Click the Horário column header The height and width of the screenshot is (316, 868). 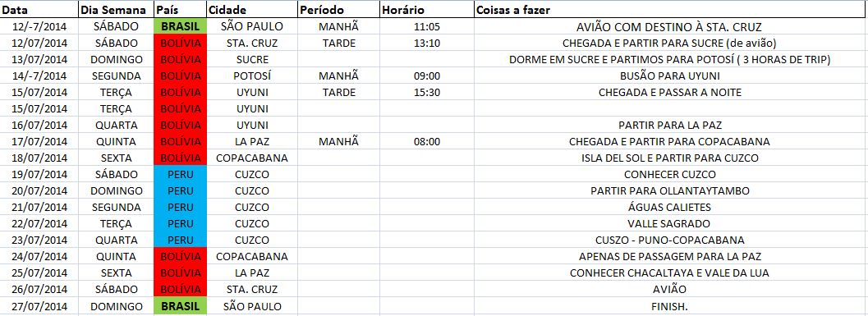pyautogui.click(x=427, y=10)
